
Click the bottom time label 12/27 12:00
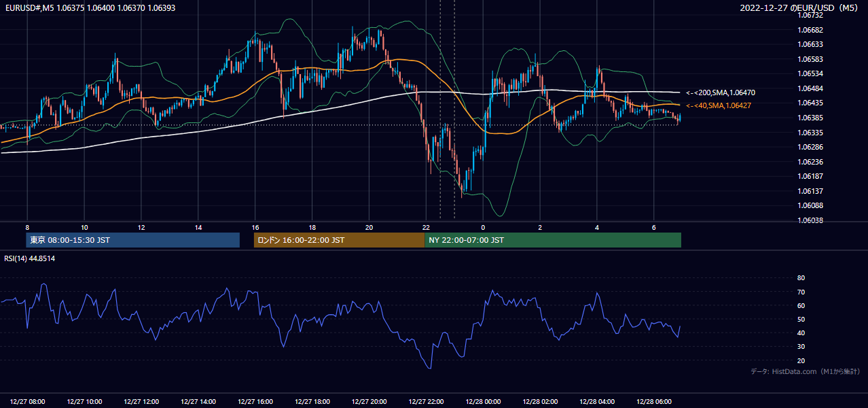tap(141, 402)
